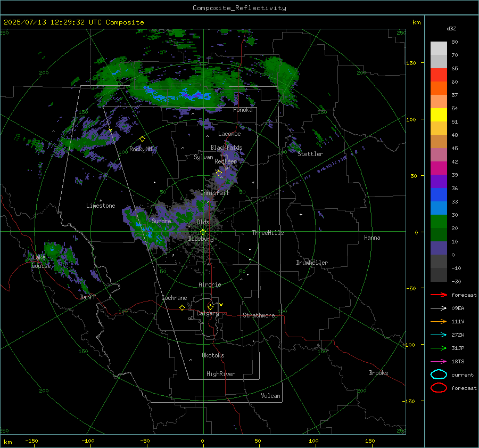Click the yellow km label at top right
This screenshot has width=479, height=448.
417,22
